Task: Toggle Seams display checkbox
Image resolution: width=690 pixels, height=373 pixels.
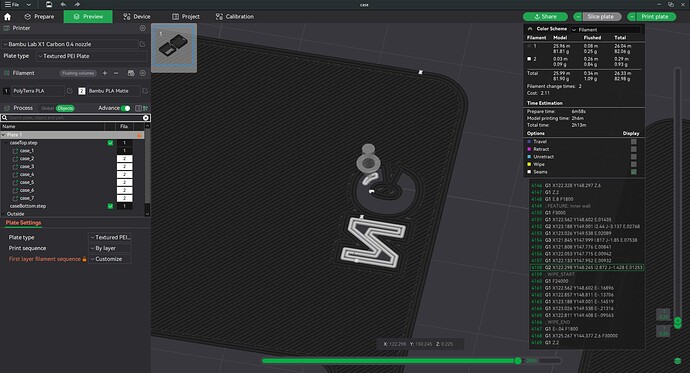Action: pos(634,172)
